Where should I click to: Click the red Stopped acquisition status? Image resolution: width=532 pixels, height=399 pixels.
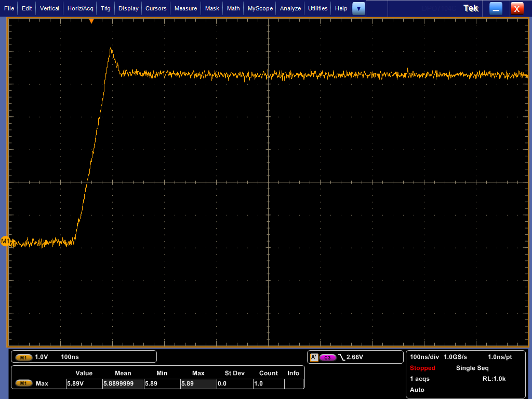pyautogui.click(x=422, y=368)
